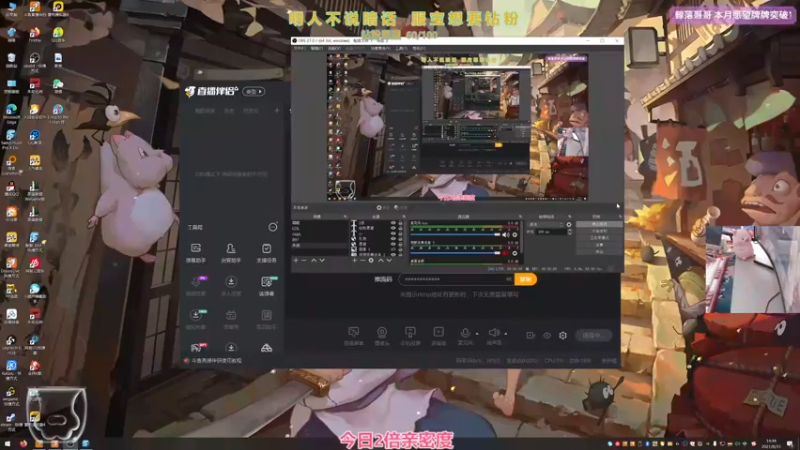The image size is (800, 450).
Task: Open the Windows Start button
Action: (7, 443)
